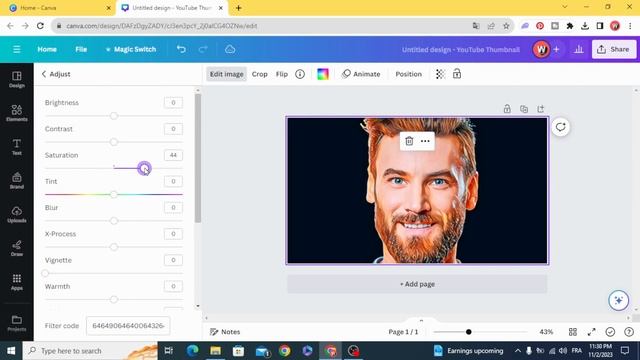Click the Saturation slider handle
640x360 pixels.
[x=144, y=168]
